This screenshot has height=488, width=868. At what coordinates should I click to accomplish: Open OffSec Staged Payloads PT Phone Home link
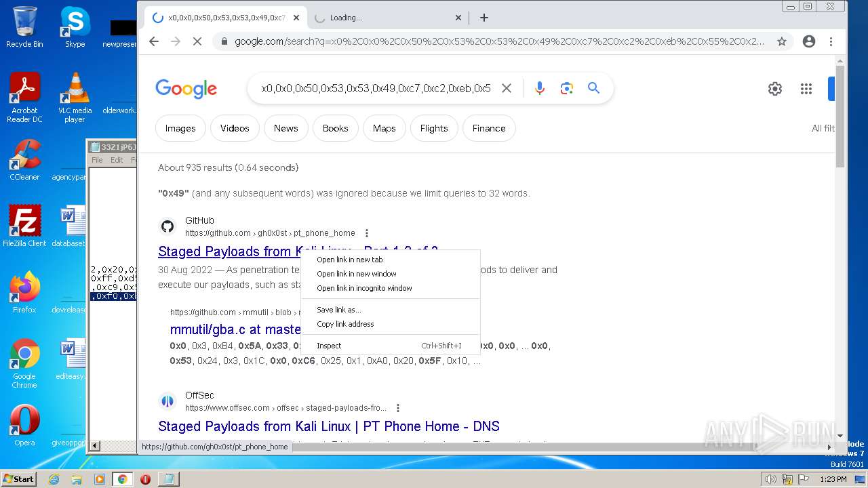pos(329,426)
